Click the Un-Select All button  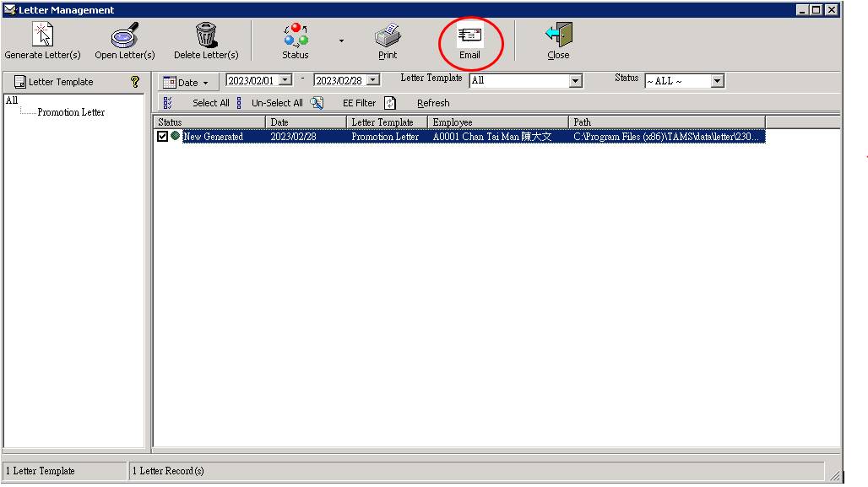tap(277, 103)
